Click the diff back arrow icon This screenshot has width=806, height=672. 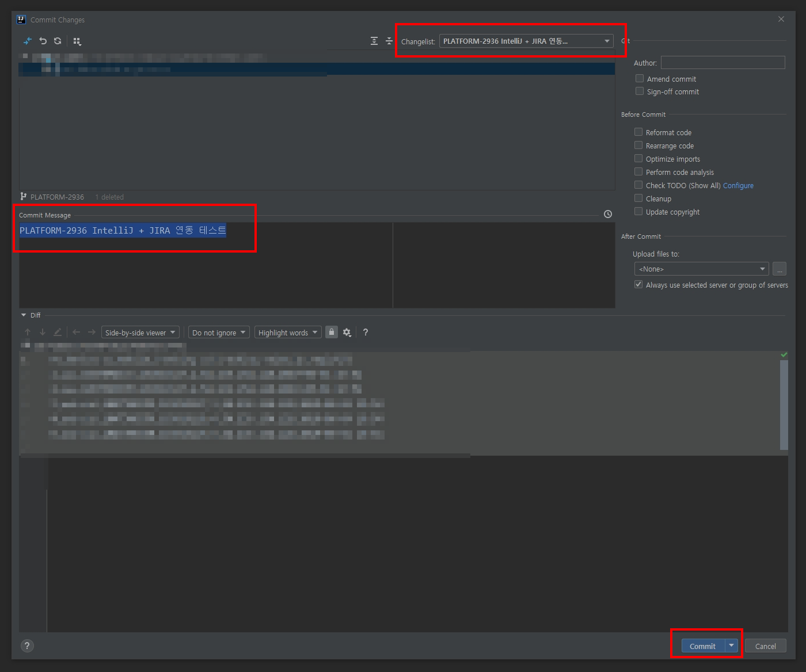click(77, 332)
